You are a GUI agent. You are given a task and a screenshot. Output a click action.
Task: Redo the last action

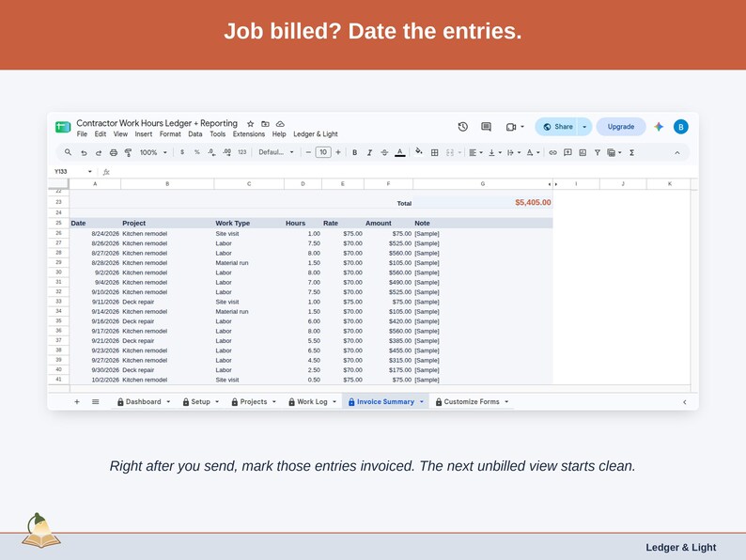pyautogui.click(x=99, y=153)
